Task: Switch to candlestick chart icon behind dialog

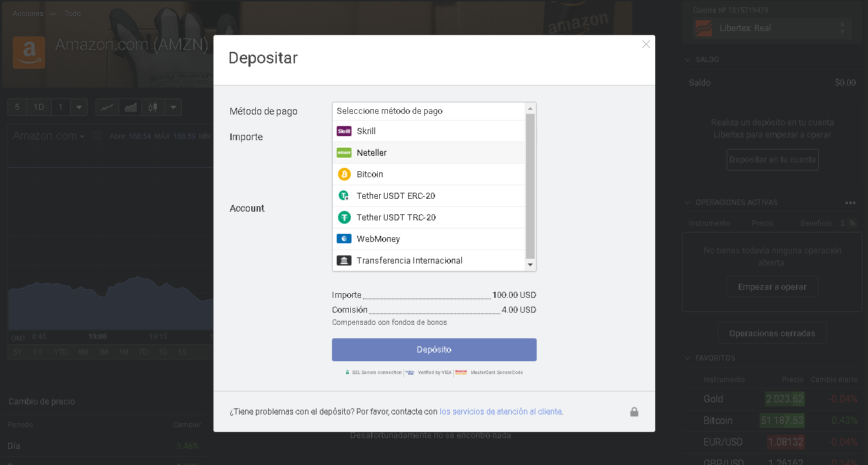Action: coord(153,107)
